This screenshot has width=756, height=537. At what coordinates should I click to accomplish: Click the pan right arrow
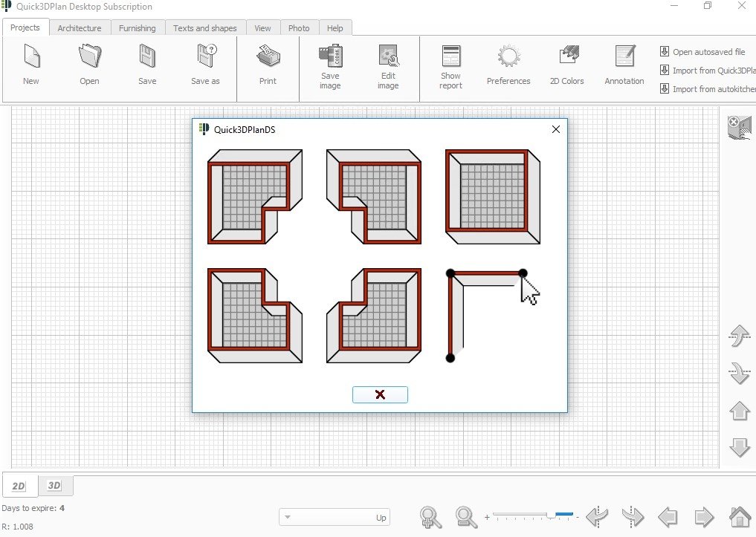[x=704, y=517]
